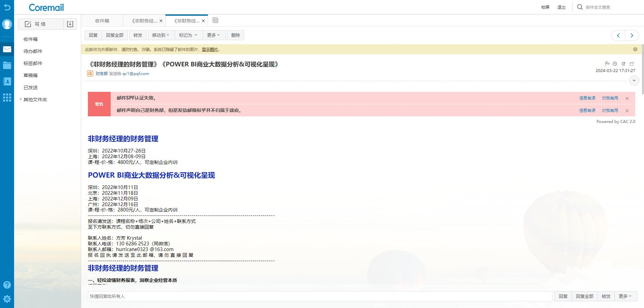Screen dimensions: 644x308
Task: Flag this email with the flag icon
Action: [607, 63]
